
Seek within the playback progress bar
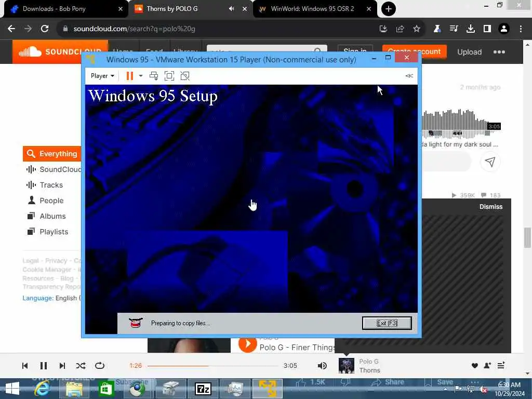(212, 366)
